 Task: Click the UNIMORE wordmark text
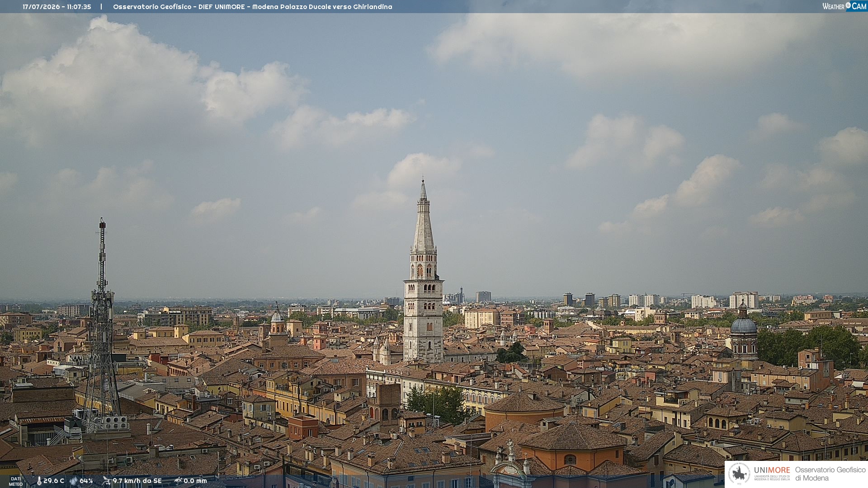[x=772, y=470]
